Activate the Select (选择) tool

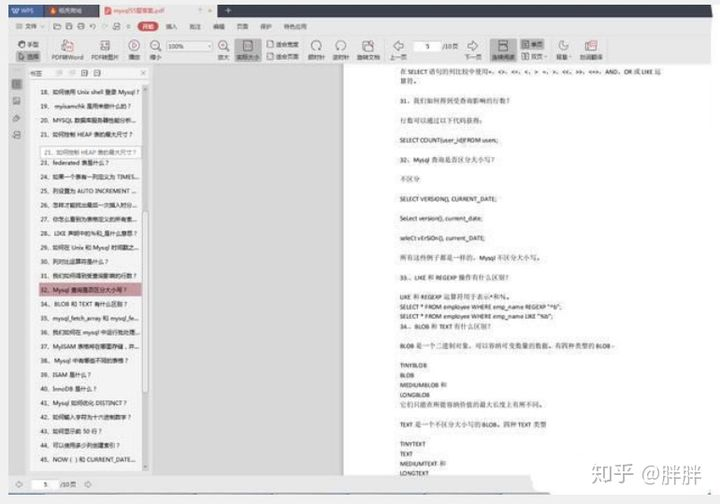pyautogui.click(x=28, y=56)
